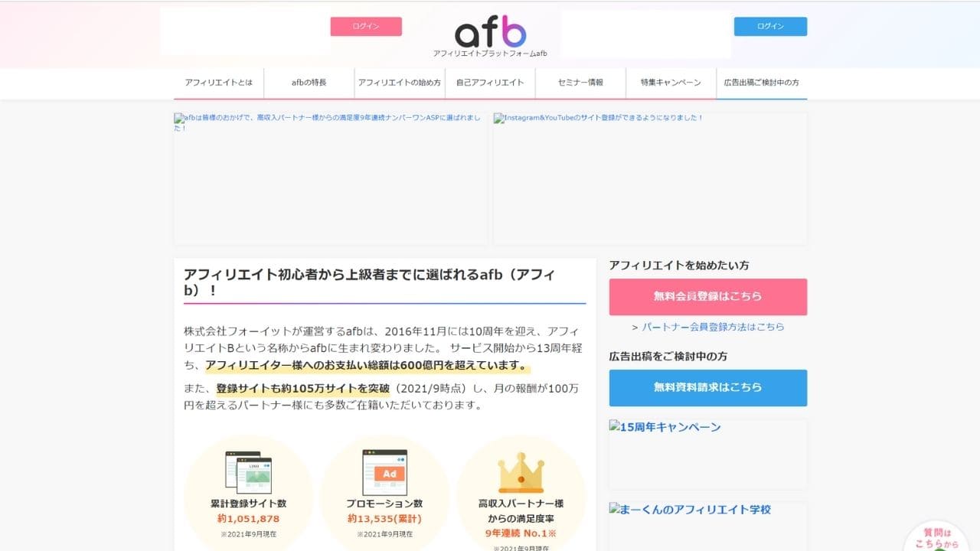Go to 自己アフィリエイト navigation item
Viewport: 980px width, 551px height.
[490, 83]
